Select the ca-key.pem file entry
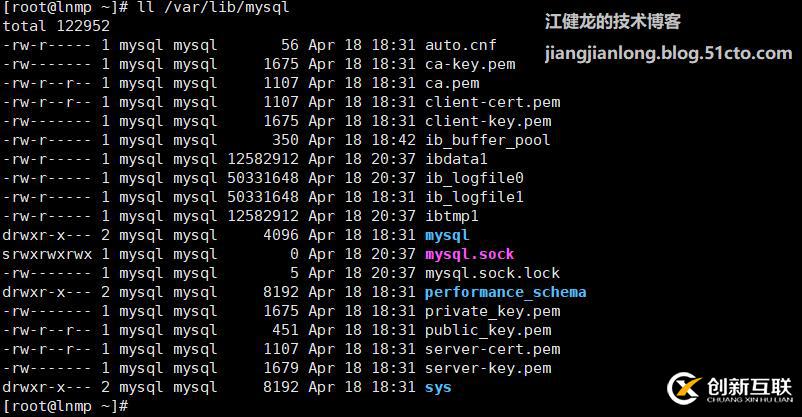This screenshot has height=417, width=802. (x=469, y=64)
